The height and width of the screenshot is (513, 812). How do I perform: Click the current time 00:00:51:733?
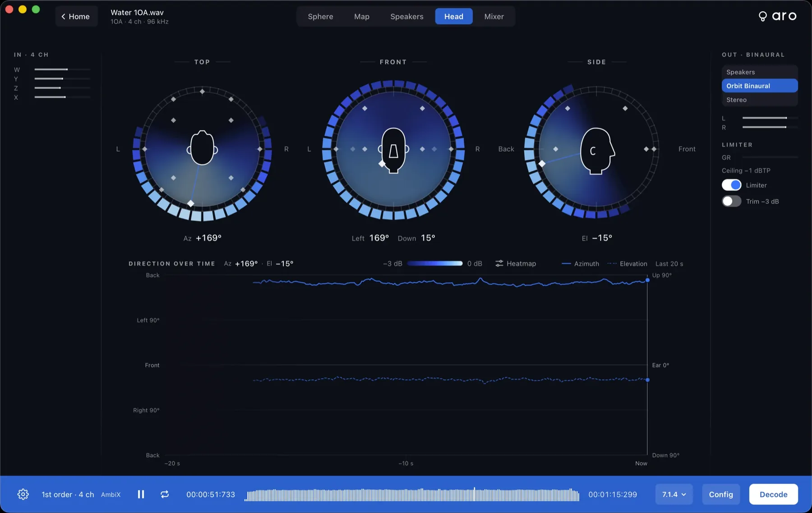click(x=211, y=495)
